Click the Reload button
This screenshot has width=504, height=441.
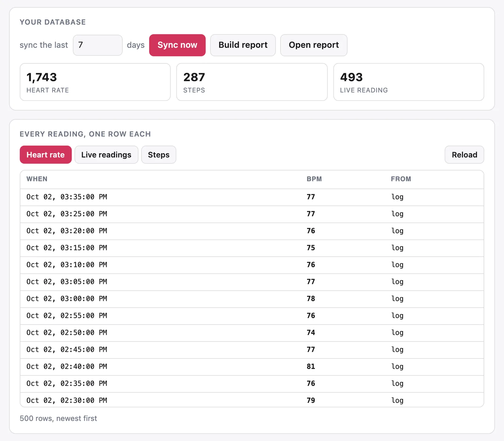pyautogui.click(x=464, y=155)
